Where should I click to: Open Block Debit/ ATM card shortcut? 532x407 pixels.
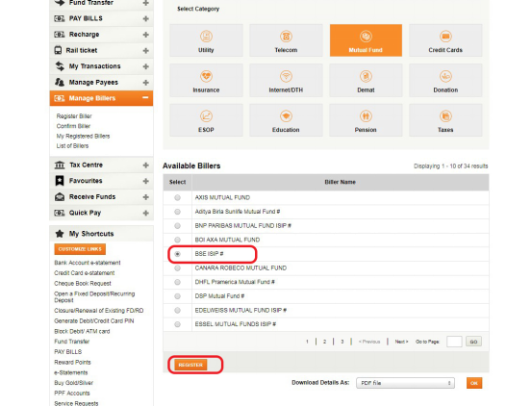pyautogui.click(x=82, y=331)
